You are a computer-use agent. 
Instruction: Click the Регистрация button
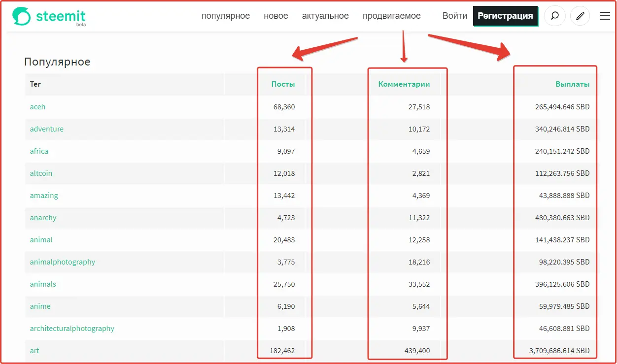coord(506,16)
